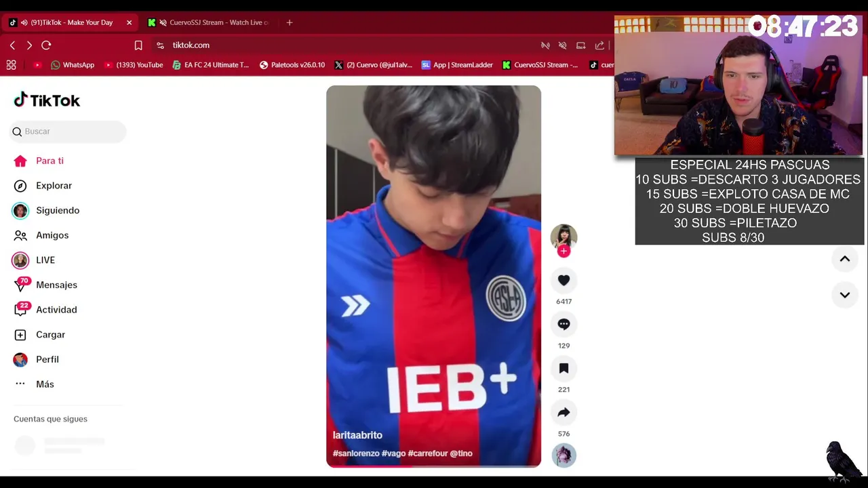Open the EA FC 24 Ultimate Team bookmark
Image resolution: width=868 pixels, height=488 pixels.
[211, 65]
